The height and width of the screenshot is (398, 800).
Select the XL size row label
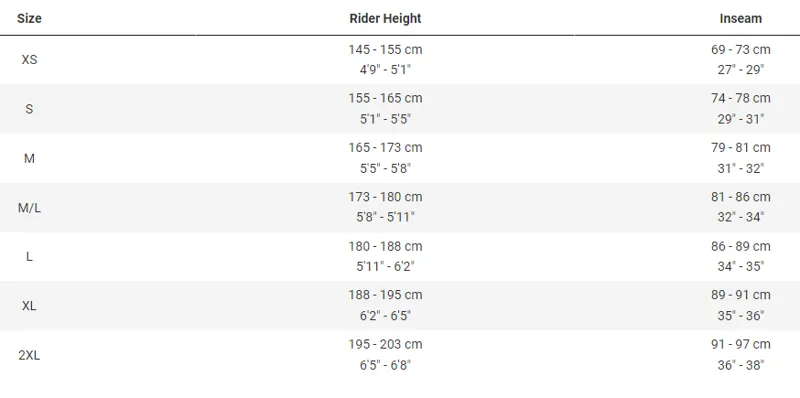point(29,306)
